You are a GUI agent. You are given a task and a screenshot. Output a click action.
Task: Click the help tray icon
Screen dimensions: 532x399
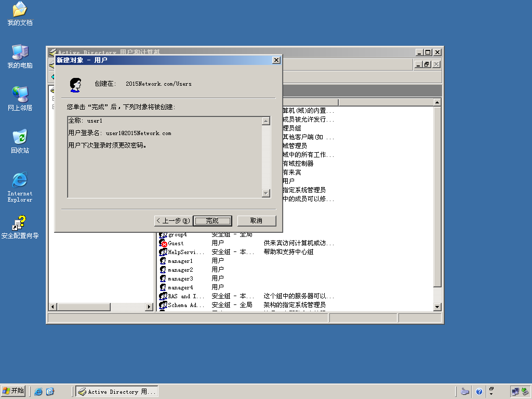479,392
